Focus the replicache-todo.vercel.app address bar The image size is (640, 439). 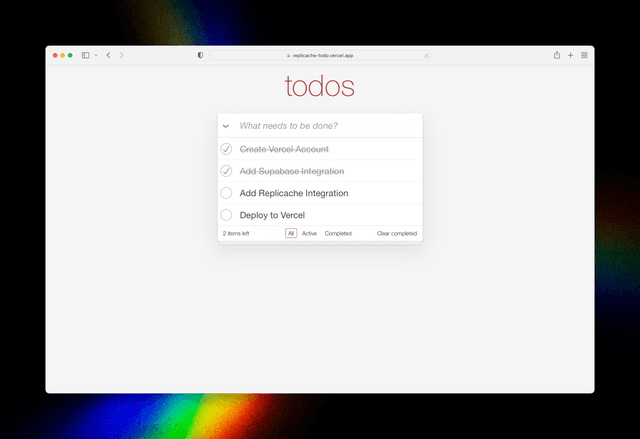click(320, 55)
